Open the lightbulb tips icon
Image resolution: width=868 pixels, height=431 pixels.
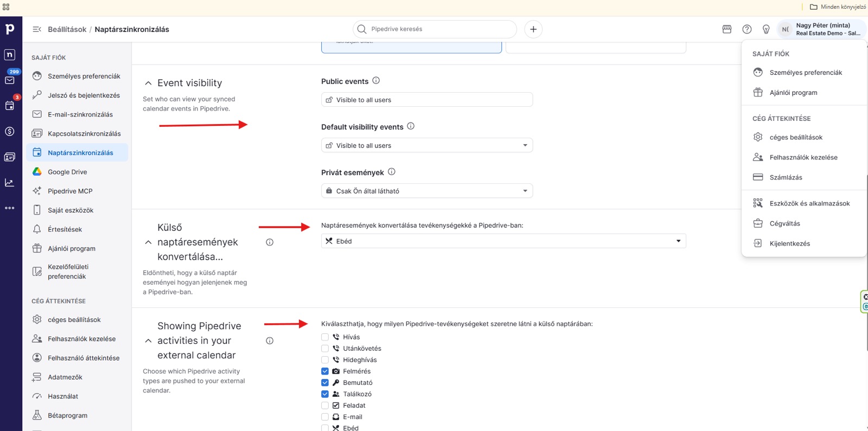766,29
